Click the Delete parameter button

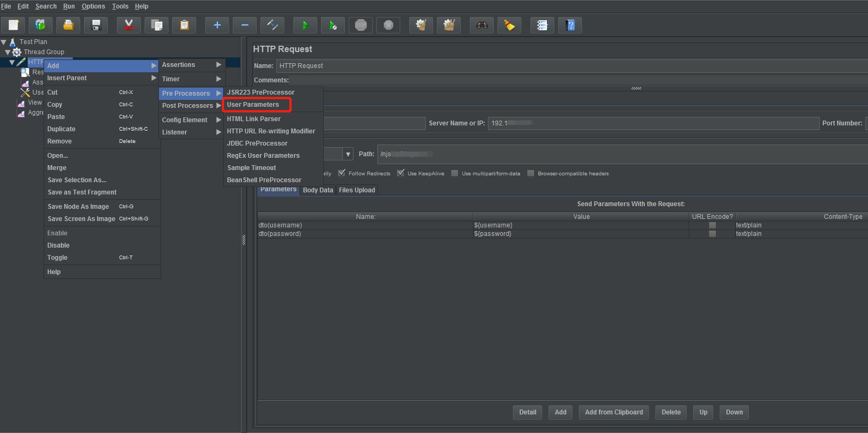click(671, 412)
